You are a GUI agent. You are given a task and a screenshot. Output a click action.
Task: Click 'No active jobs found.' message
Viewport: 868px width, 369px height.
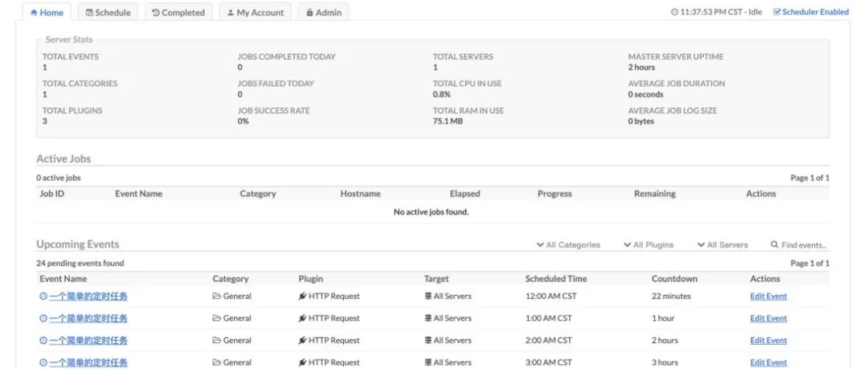point(431,212)
